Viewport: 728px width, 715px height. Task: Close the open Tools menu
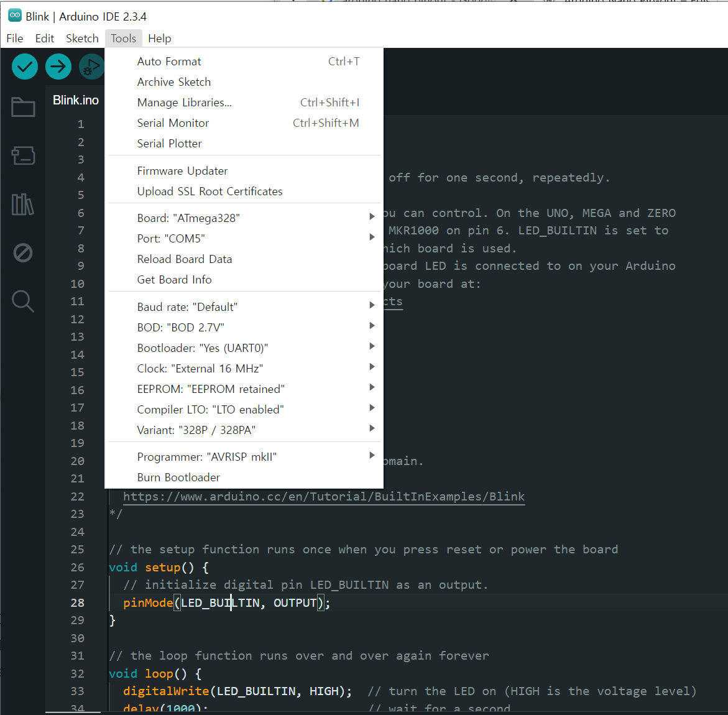(x=124, y=39)
